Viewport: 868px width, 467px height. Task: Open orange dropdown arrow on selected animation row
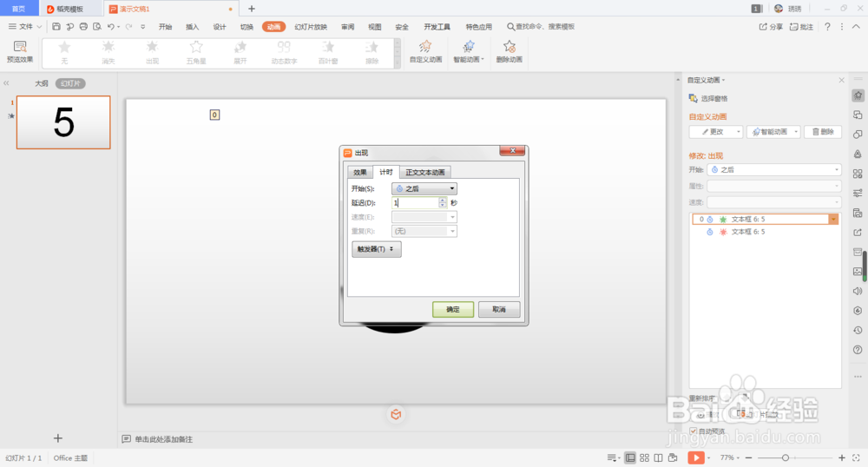tap(833, 220)
